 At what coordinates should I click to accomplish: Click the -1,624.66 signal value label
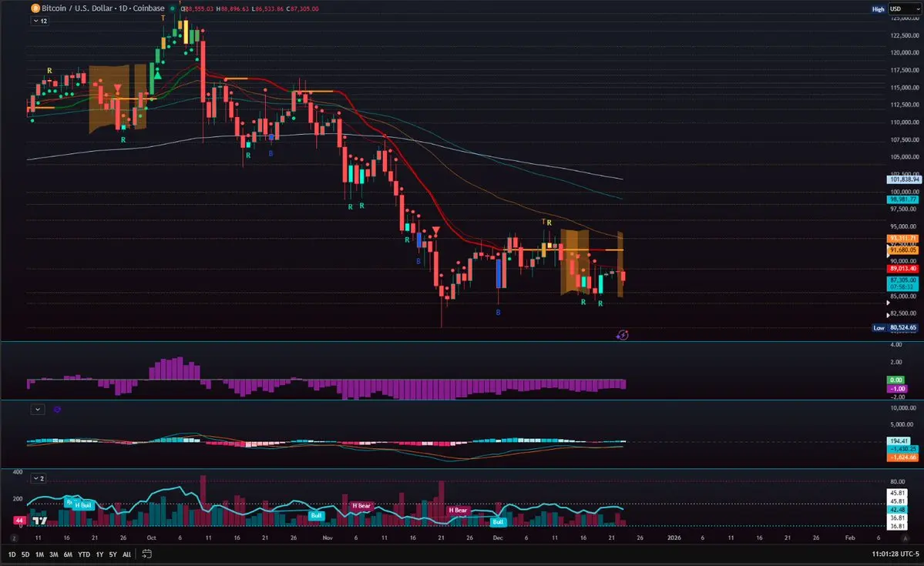click(x=902, y=457)
